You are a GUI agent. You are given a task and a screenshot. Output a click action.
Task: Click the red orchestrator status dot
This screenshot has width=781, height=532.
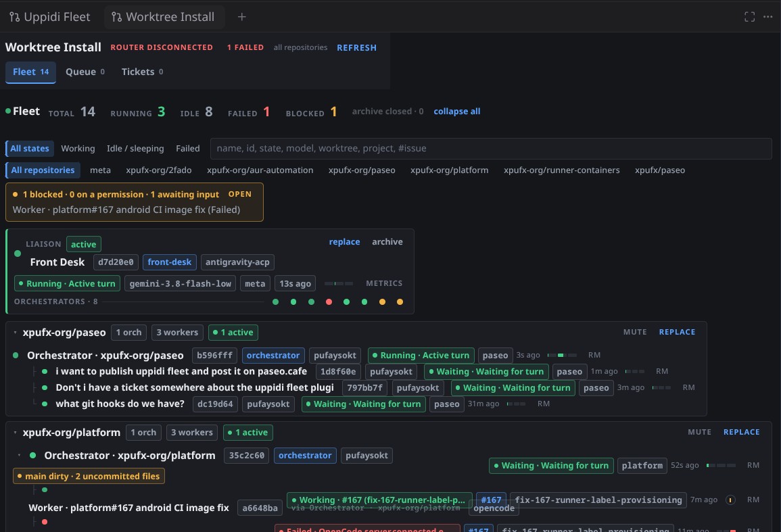(329, 302)
